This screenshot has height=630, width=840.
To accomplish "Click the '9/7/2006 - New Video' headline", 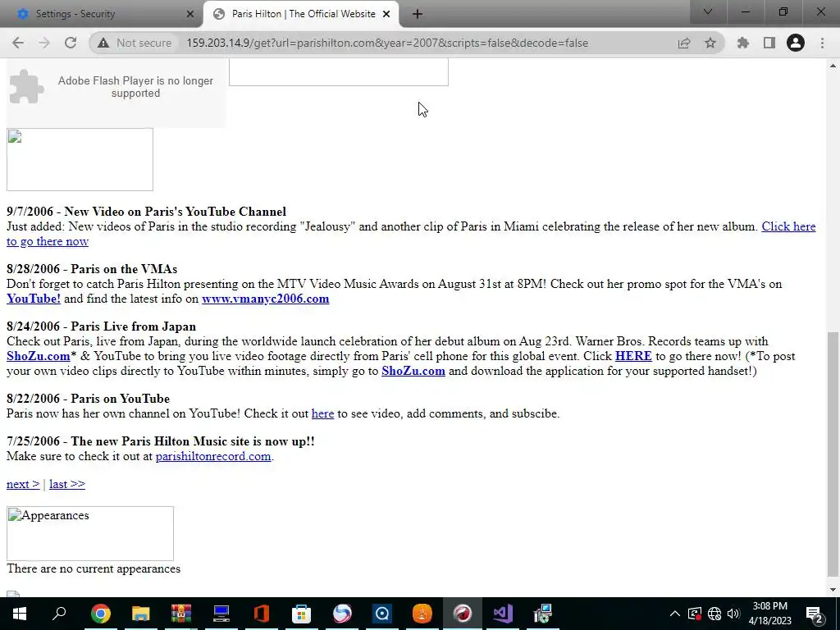I will pos(146,212).
